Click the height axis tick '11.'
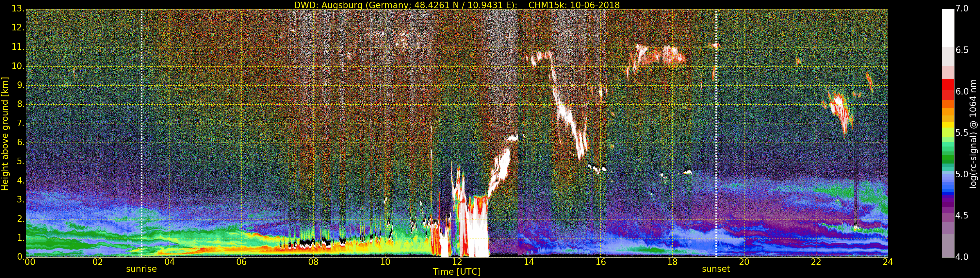The height and width of the screenshot is (278, 980). (18, 47)
